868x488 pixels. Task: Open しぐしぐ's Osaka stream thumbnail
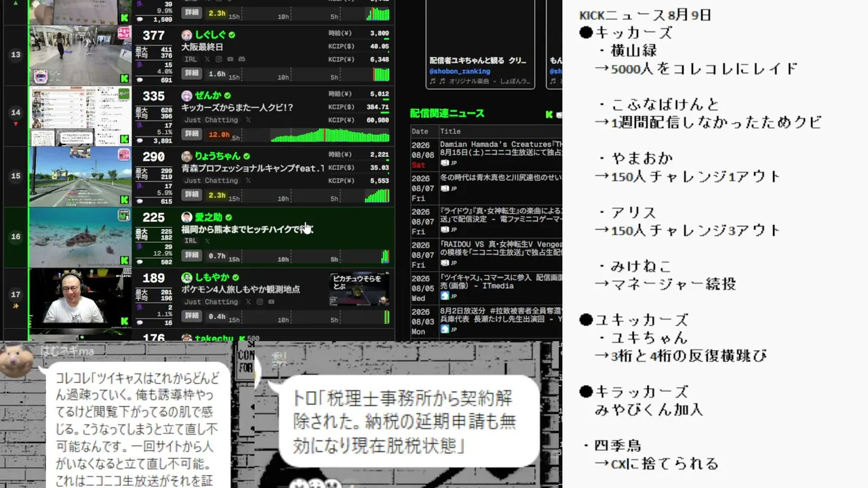(x=80, y=55)
